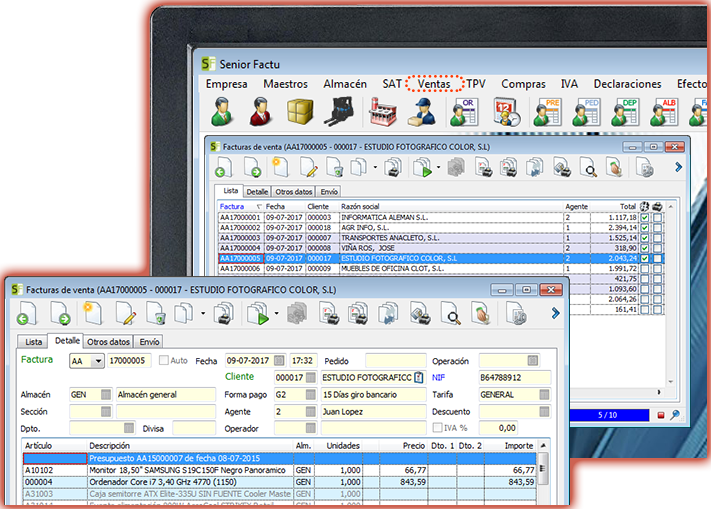Open the Maestros menu
Viewport: 711px width, 509px height.
(x=285, y=84)
